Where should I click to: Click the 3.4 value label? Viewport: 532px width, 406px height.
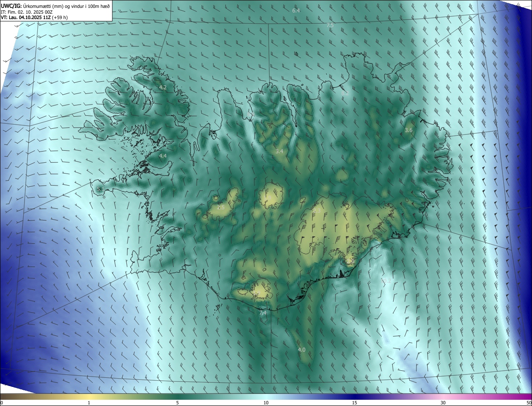(x=279, y=152)
